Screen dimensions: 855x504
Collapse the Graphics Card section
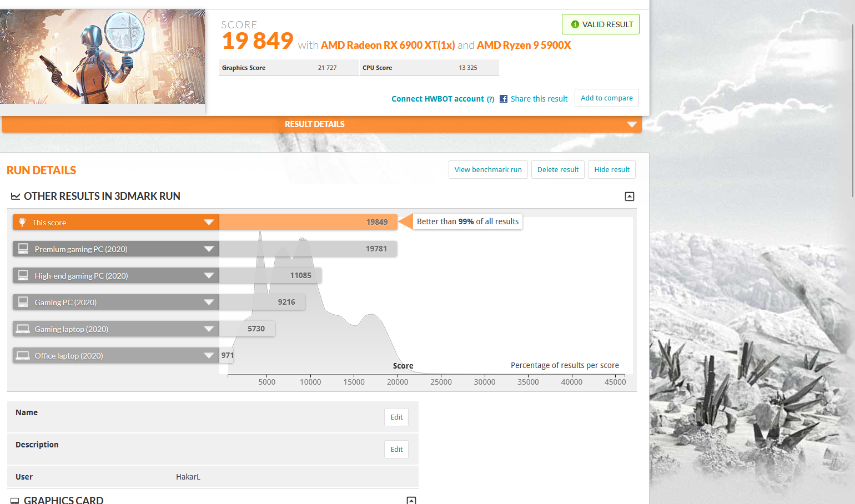point(411,500)
